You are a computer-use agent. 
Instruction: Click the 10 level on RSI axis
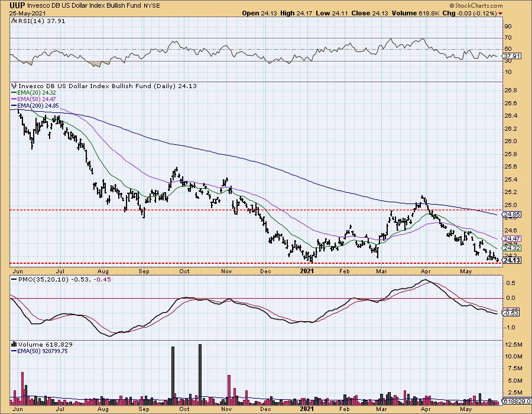click(x=508, y=72)
